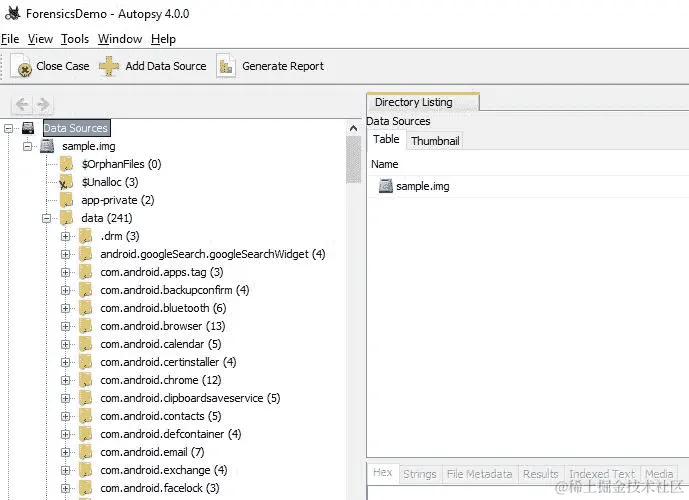Open the Window menu
The width and height of the screenshot is (689, 500).
click(x=120, y=39)
